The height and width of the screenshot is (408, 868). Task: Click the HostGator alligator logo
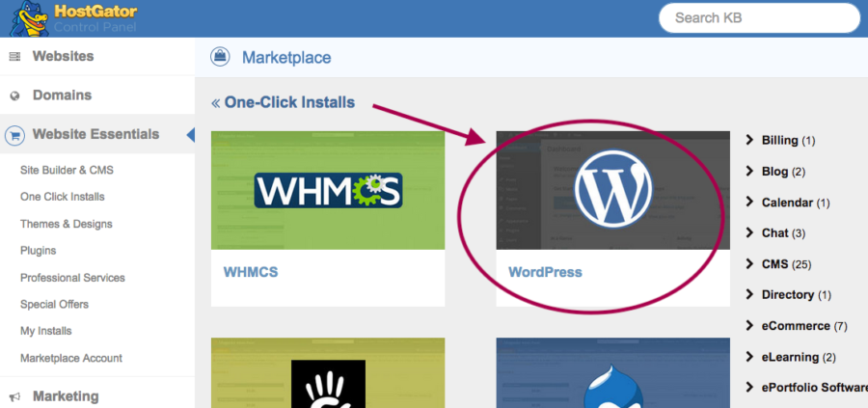[x=31, y=18]
